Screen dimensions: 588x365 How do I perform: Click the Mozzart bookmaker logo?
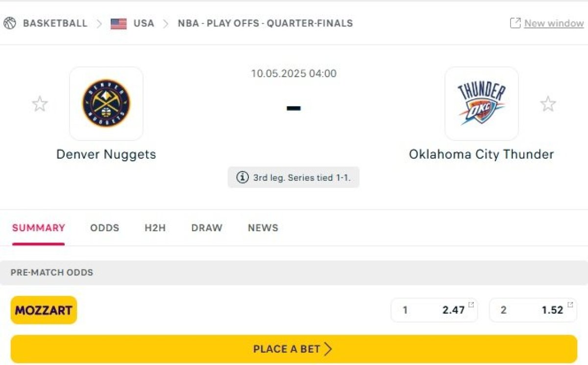(44, 310)
